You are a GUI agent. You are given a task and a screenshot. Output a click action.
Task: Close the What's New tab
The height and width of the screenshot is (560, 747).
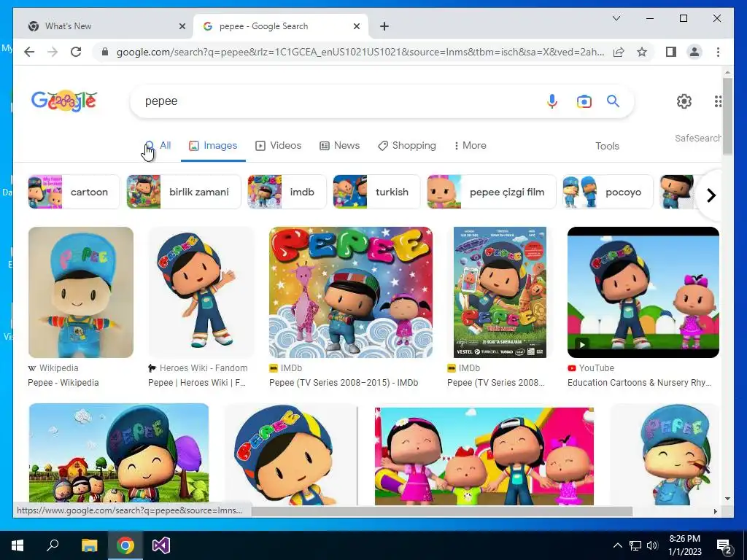pyautogui.click(x=182, y=26)
